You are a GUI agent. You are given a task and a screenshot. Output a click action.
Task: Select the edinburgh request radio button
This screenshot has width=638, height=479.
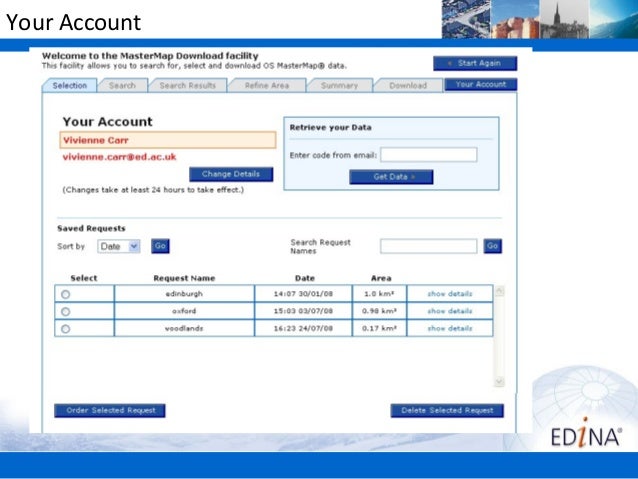(66, 294)
